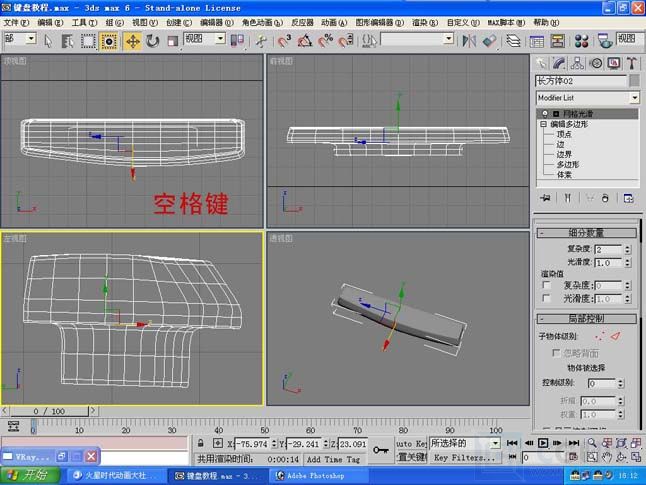Activate the Select and Rotate tool

point(152,41)
